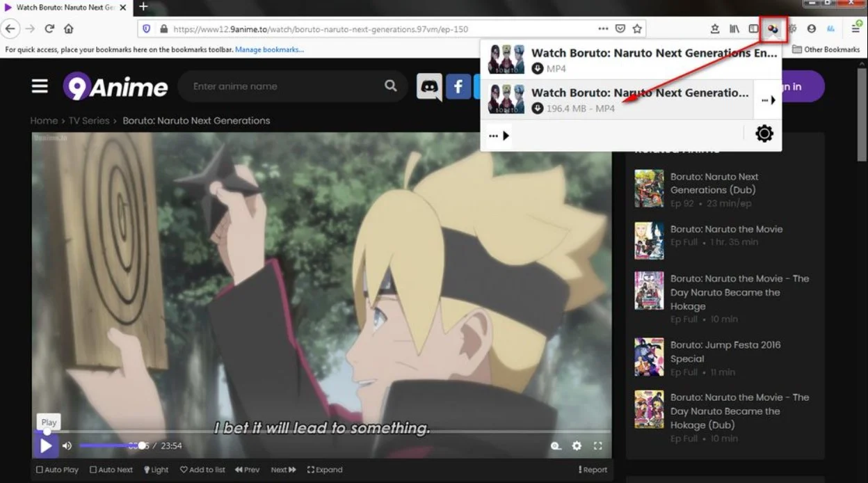Open the Facebook share icon

click(458, 87)
